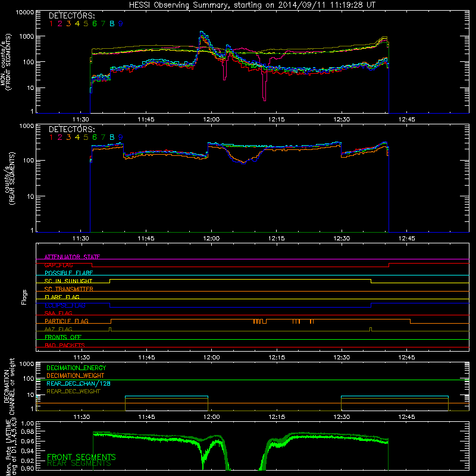Click the REAR SEGMENTS livetime legend label

coord(79,464)
